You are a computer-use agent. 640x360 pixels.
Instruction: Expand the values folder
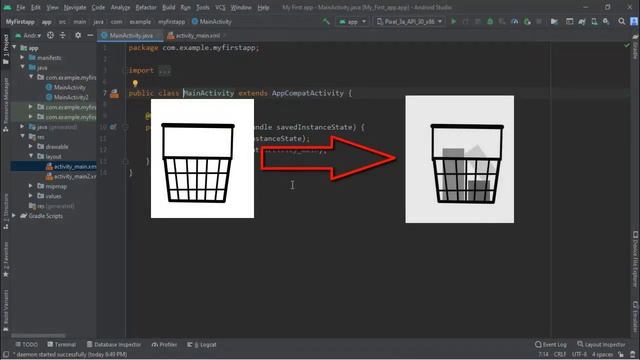31,196
